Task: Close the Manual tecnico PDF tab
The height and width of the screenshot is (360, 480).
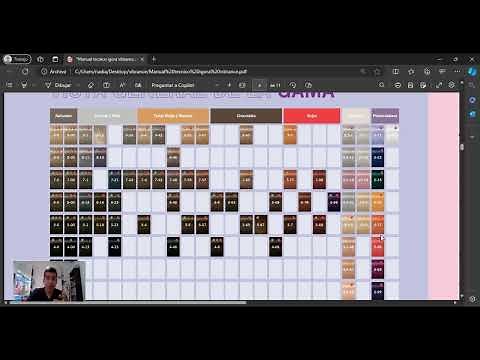Action: (142, 59)
